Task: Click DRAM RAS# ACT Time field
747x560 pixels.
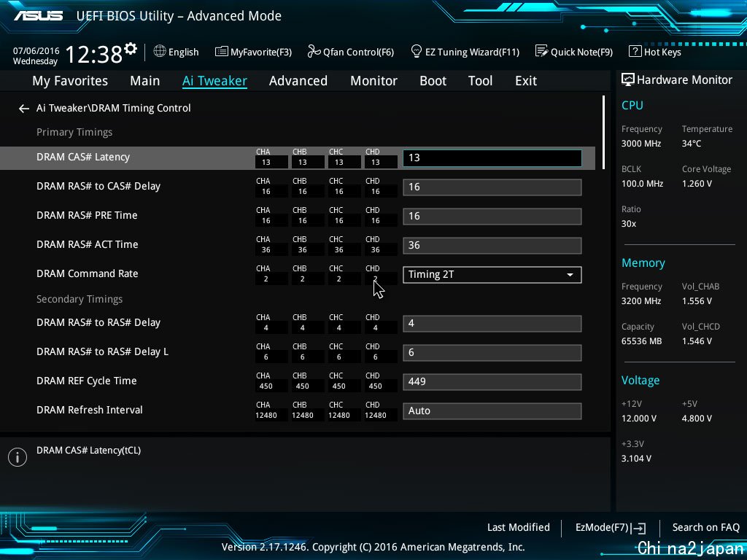Action: [x=492, y=246]
